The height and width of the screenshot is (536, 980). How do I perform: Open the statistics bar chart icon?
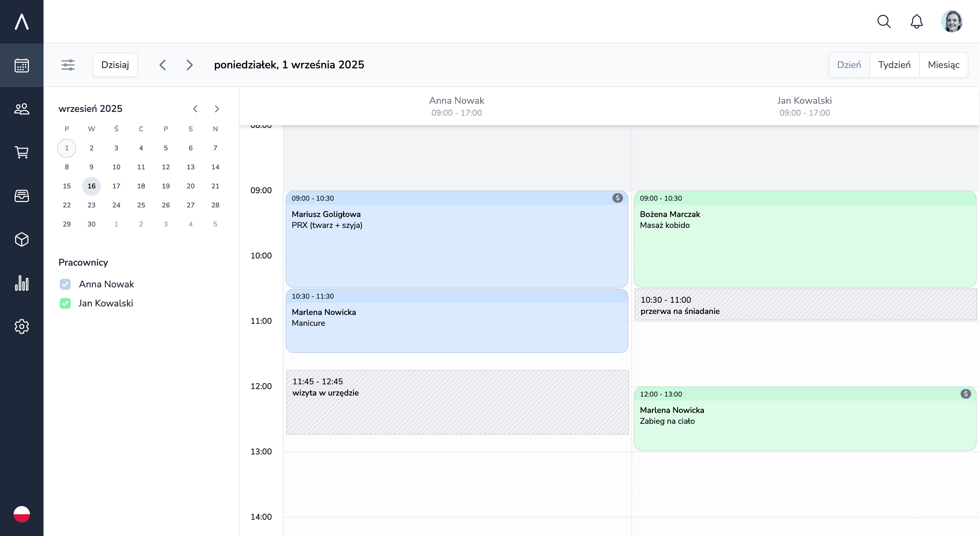(x=22, y=283)
